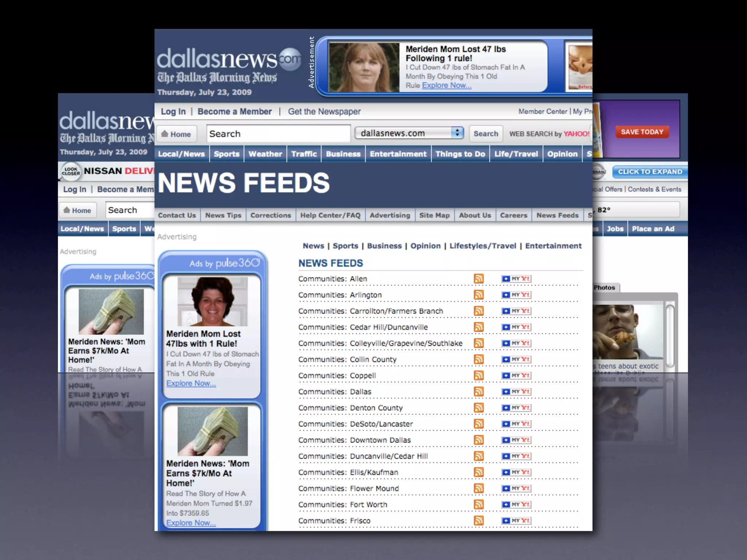This screenshot has width=747, height=560.
Task: Click the Home icon button
Action: [x=176, y=134]
